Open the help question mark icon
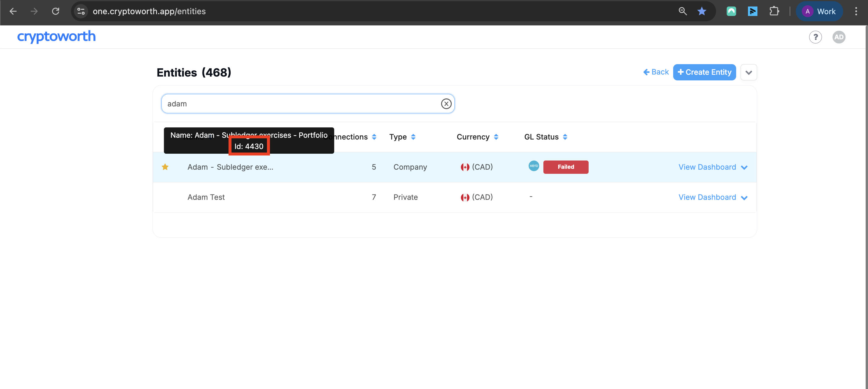868x389 pixels. 815,37
